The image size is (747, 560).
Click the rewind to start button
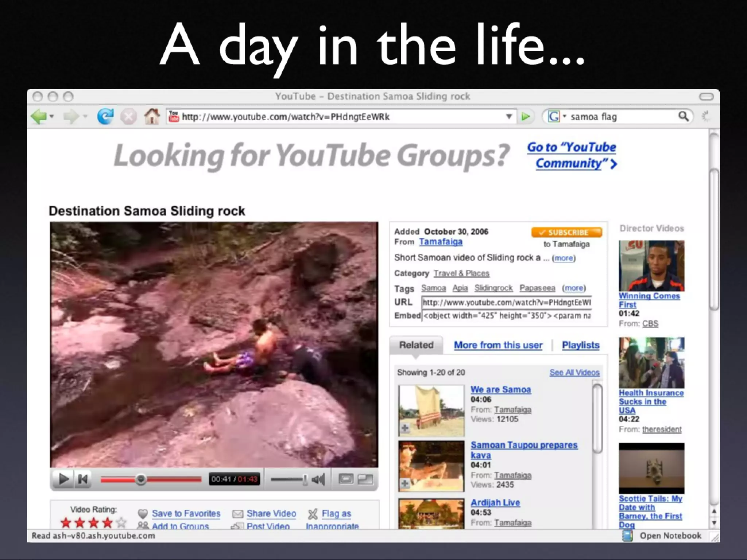(83, 479)
